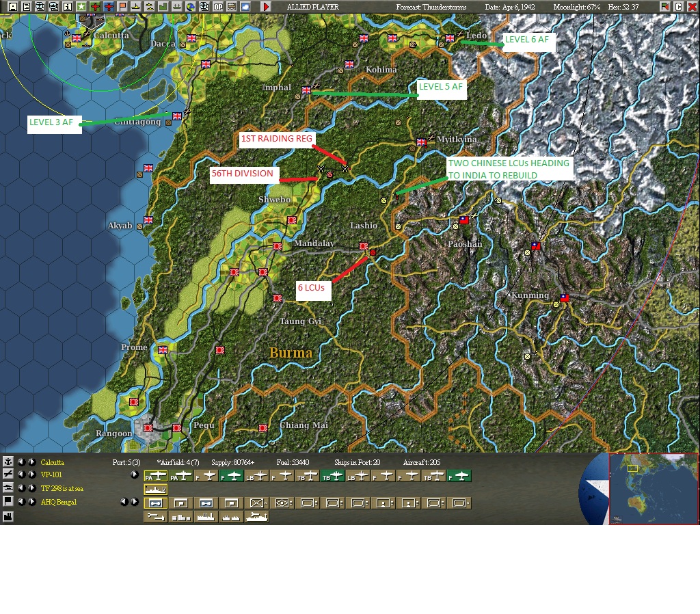
Task: Go to previous base using Calcutta left arrow
Action: (21, 462)
